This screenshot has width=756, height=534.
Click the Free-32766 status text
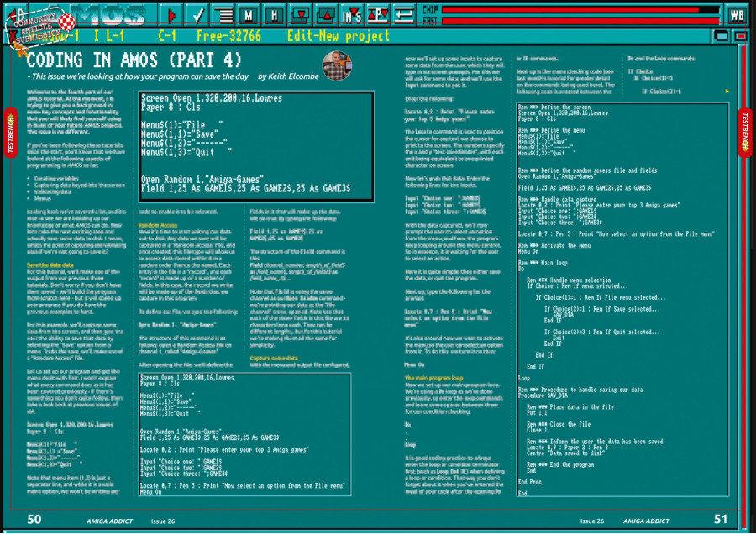coord(228,36)
